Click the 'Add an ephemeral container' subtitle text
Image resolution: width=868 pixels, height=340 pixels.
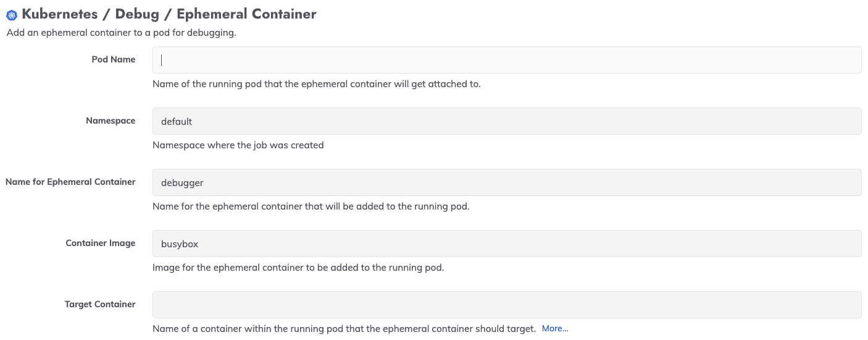122,33
